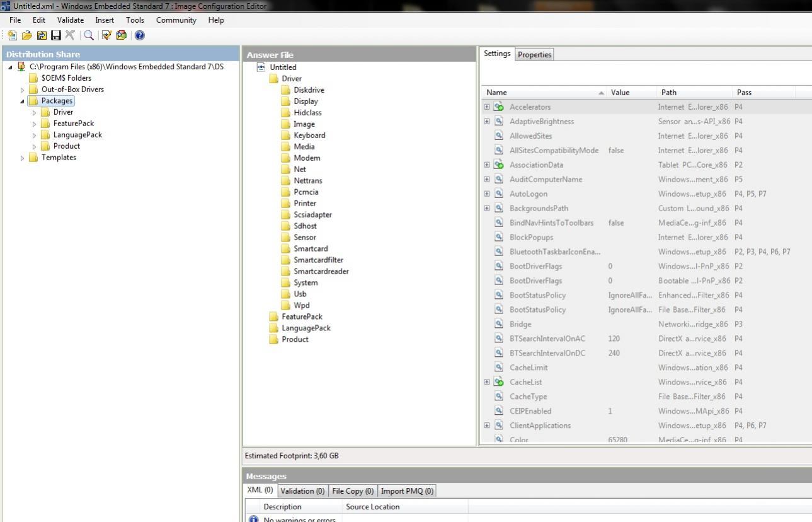Click the Product folder icon in Answer File
Viewport: 812px width, 522px height.
tap(274, 339)
